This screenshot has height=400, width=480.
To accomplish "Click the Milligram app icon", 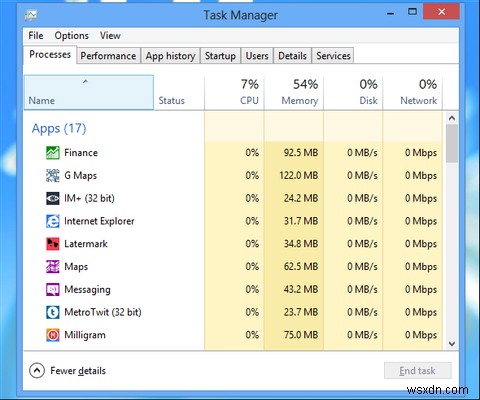I will tap(53, 335).
